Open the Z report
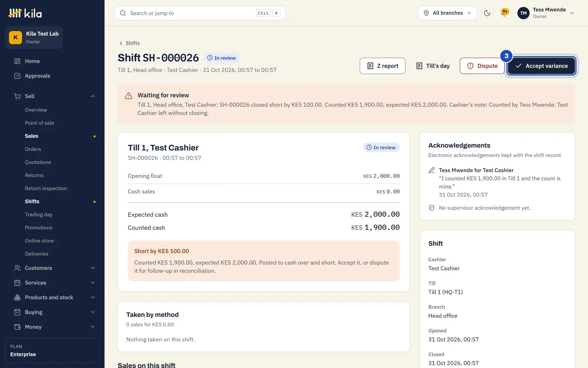 click(x=383, y=66)
